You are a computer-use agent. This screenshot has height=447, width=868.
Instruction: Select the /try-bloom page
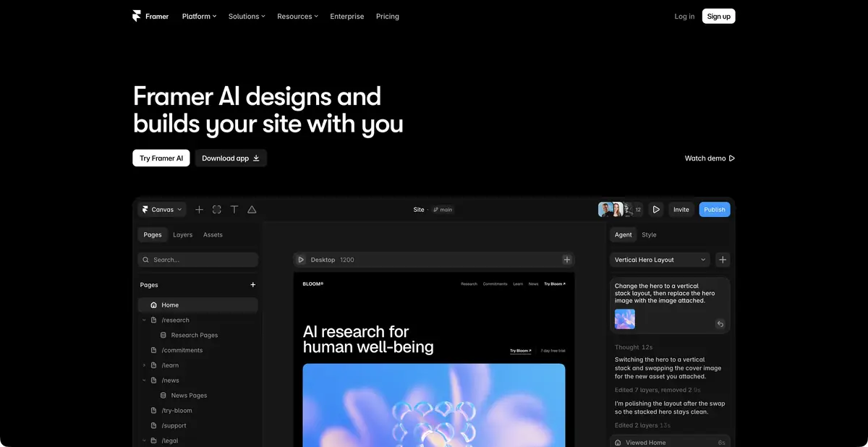click(177, 411)
